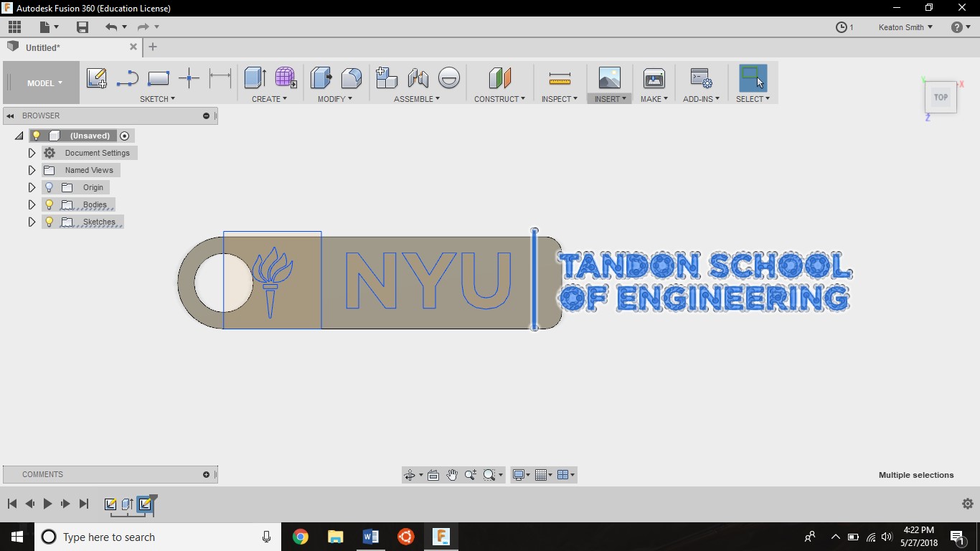
Task: Click the Select tool icon
Action: [753, 78]
